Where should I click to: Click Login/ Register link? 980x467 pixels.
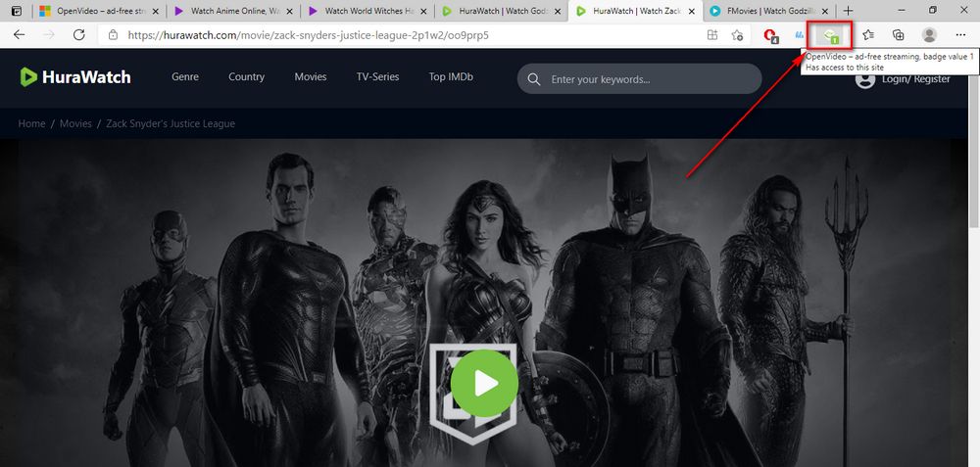[x=915, y=79]
